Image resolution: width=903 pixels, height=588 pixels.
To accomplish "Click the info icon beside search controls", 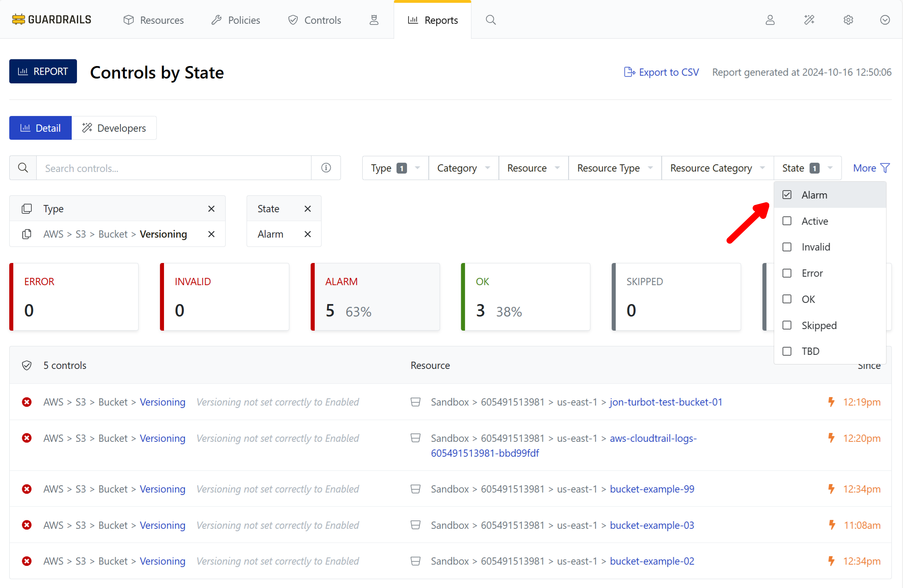I will [326, 168].
